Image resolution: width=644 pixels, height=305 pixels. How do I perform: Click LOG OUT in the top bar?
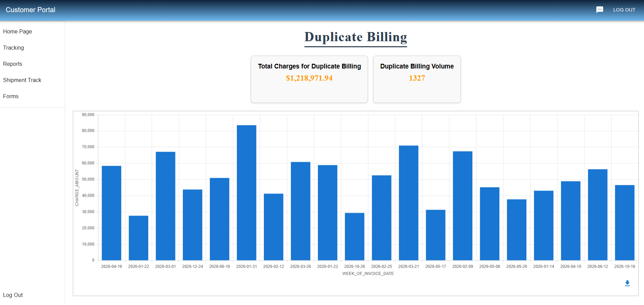tap(624, 10)
